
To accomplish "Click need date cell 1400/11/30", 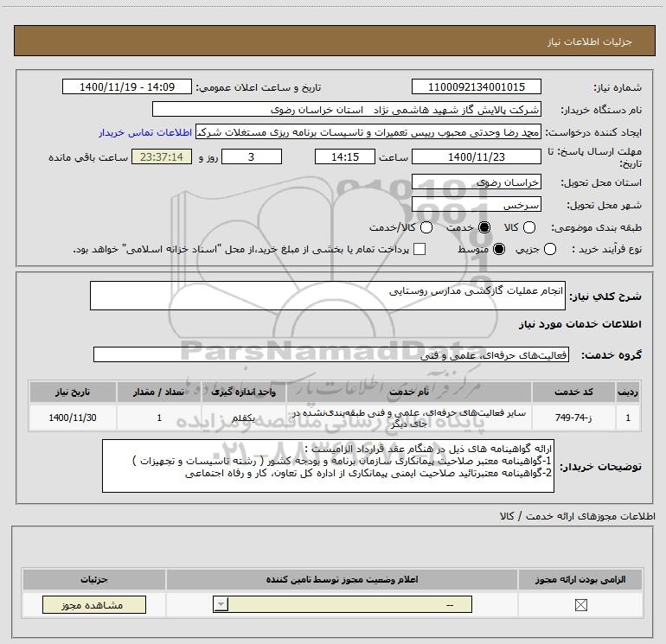I will coord(73,418).
